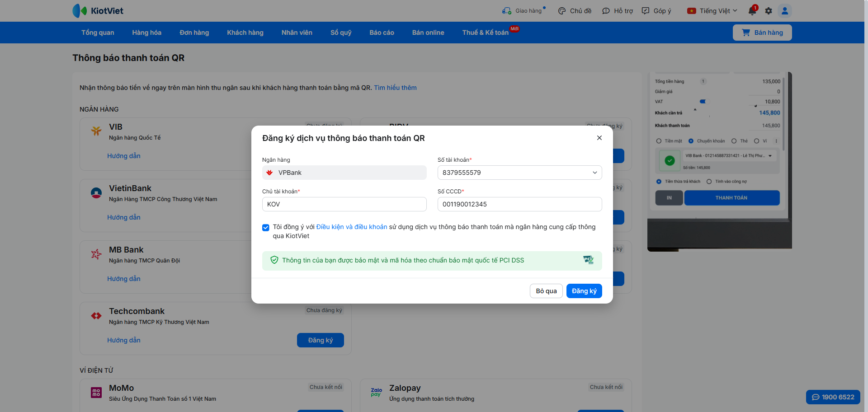Click the green checkmark in the preview panel

tap(670, 160)
